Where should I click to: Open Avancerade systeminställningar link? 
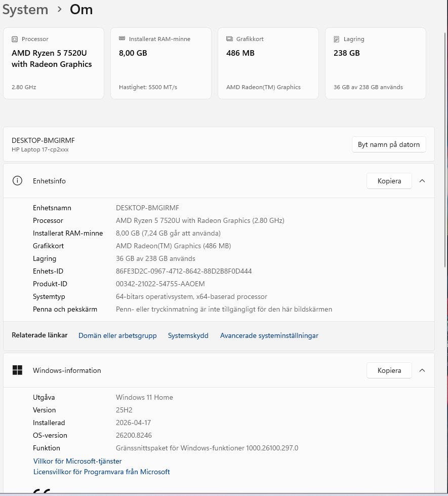pos(269,335)
